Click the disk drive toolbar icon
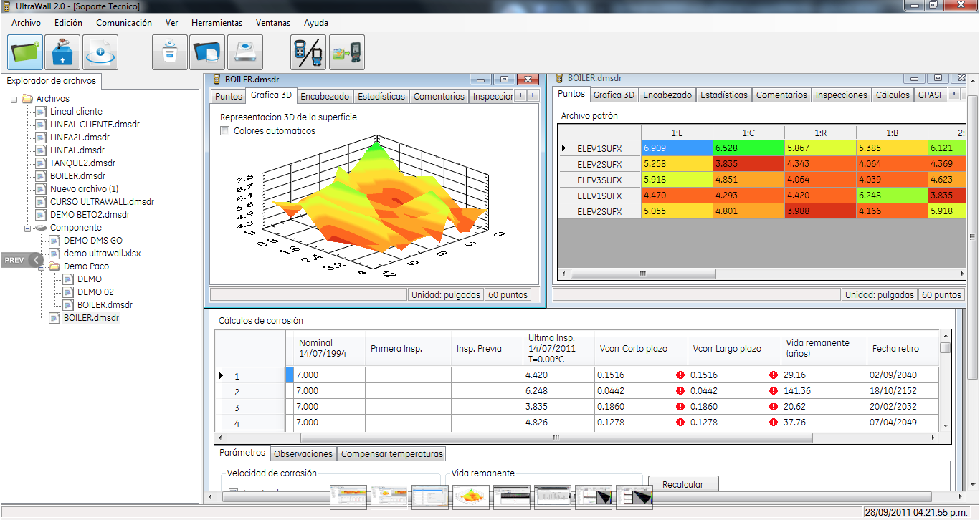 245,52
